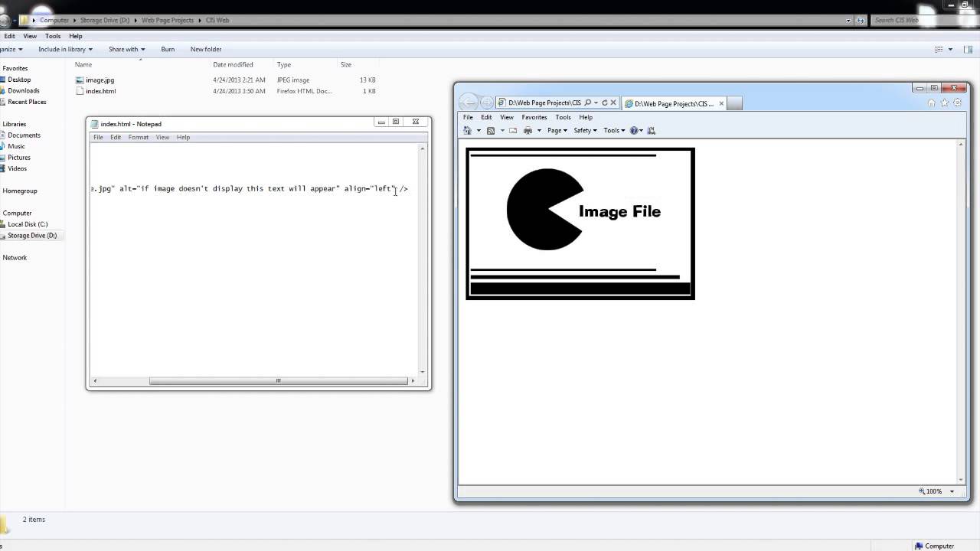Open the IE zoom level dropdown arrow
980x551 pixels.
tap(952, 491)
